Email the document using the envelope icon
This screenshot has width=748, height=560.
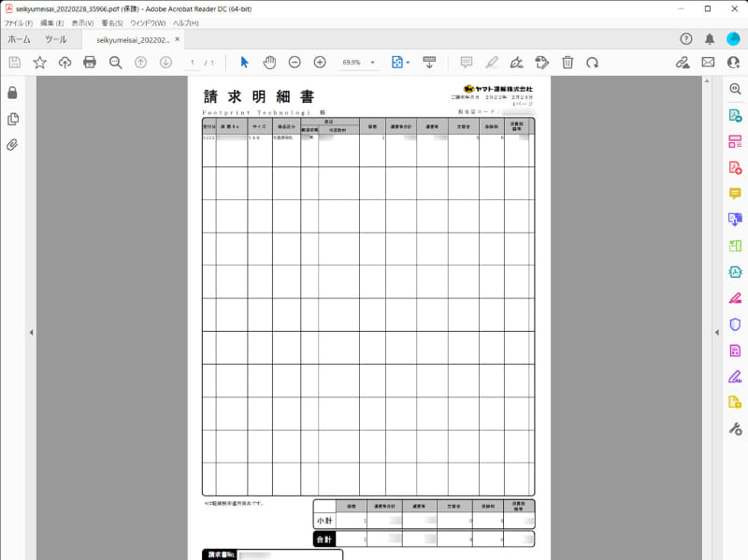[x=709, y=62]
